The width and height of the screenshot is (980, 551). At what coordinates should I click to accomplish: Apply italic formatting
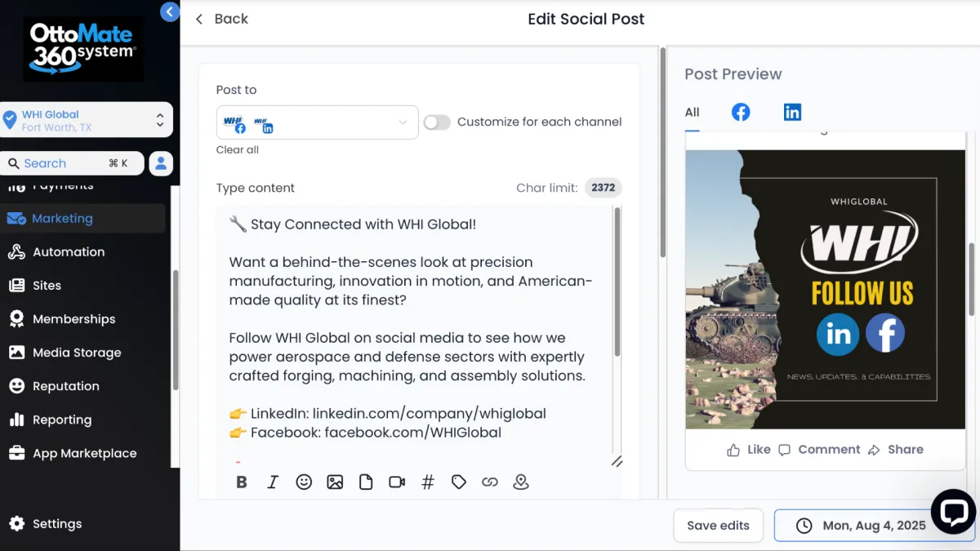(273, 482)
